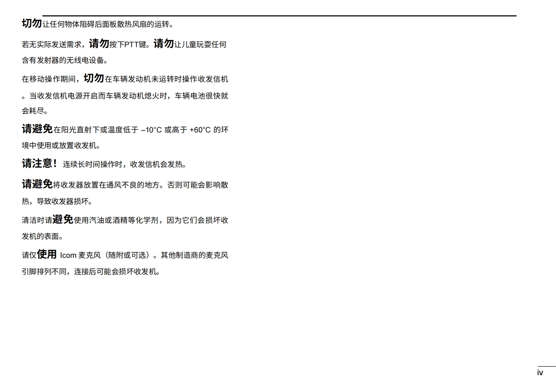
Task: Click the bold 请勿 before 让儿童玩耍
Action: pyautogui.click(x=163, y=44)
